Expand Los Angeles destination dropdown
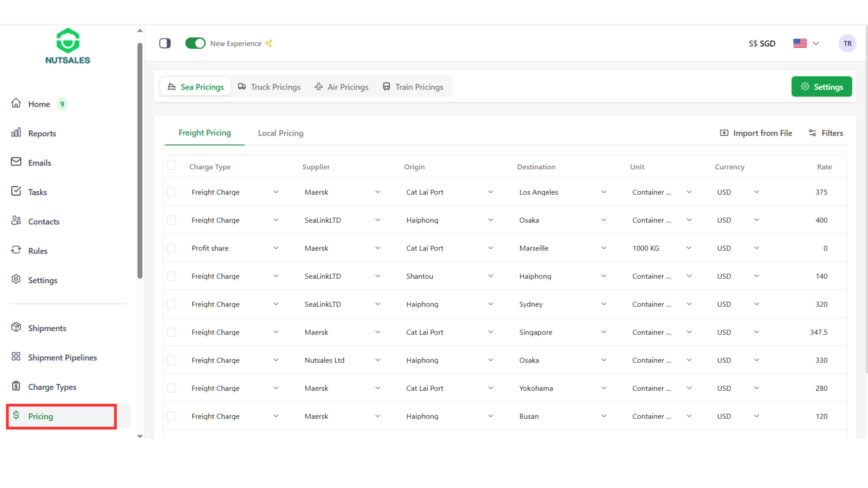The width and height of the screenshot is (868, 488). [604, 192]
